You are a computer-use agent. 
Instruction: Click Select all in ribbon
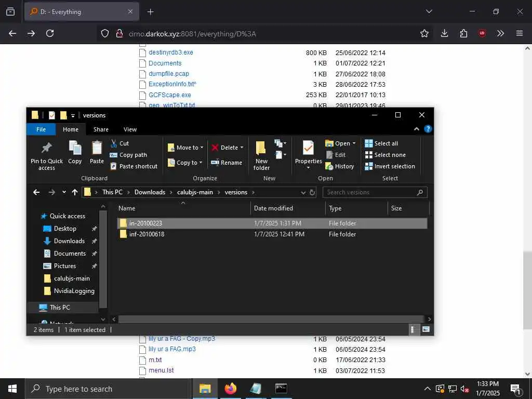pos(381,143)
